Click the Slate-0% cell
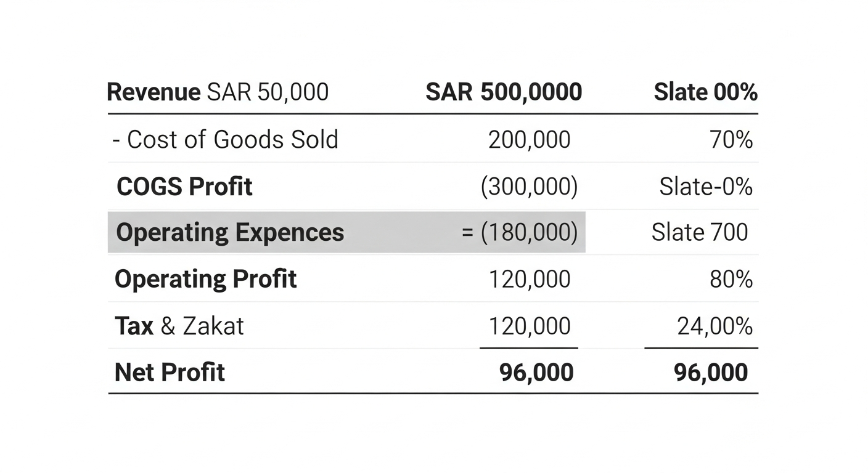Image resolution: width=868 pixels, height=473 pixels. pyautogui.click(x=706, y=186)
